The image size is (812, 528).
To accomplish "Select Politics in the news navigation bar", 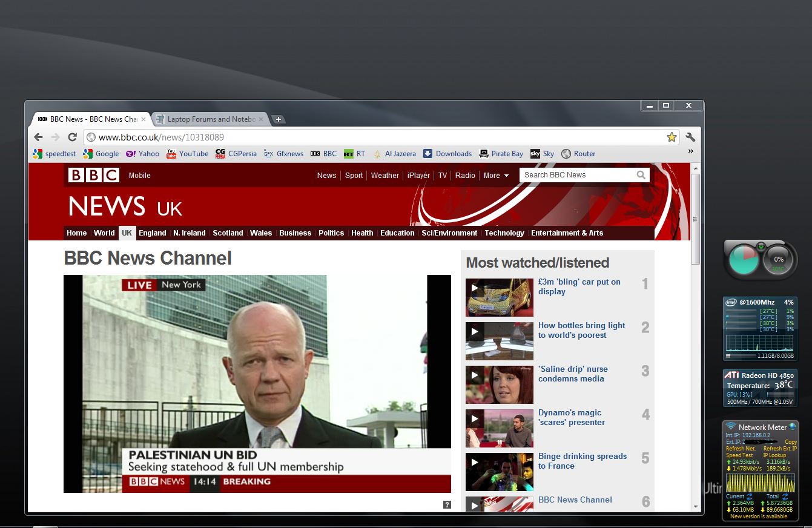I will (331, 233).
